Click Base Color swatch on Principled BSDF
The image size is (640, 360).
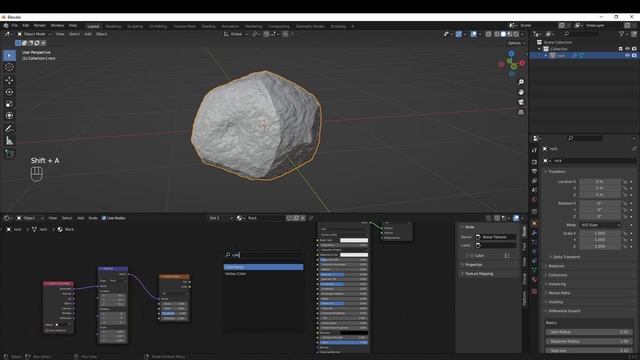click(x=354, y=240)
